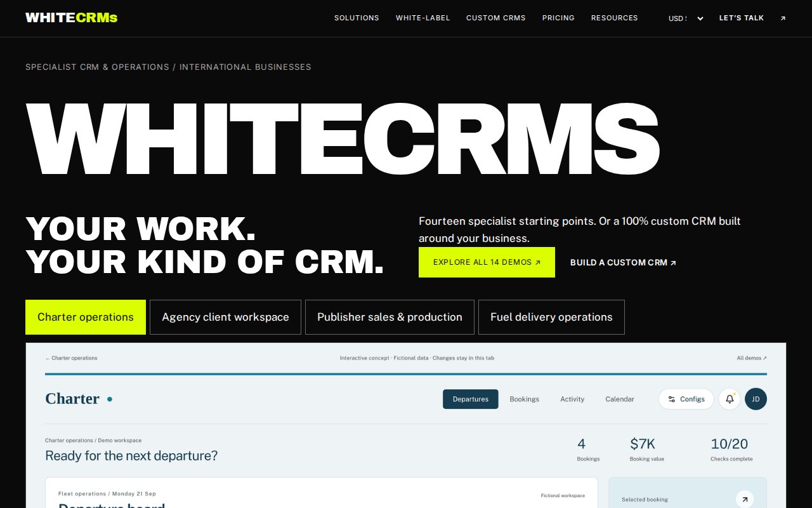The width and height of the screenshot is (812, 508).
Task: Switch to Fuel delivery operations tab
Action: coord(551,317)
